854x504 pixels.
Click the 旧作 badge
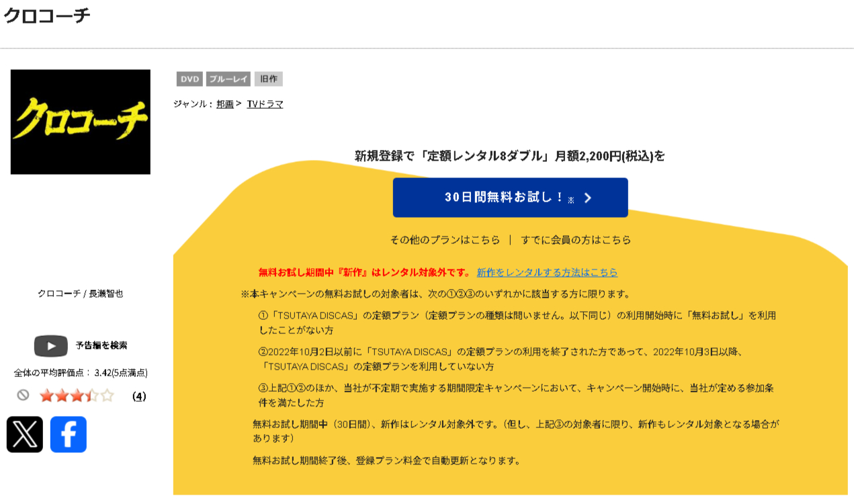coord(269,79)
